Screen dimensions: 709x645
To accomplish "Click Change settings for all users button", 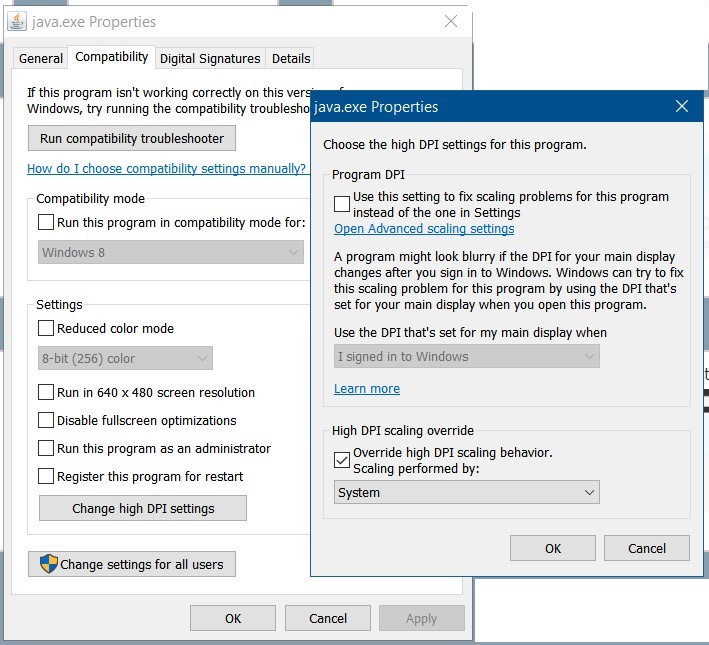I will click(132, 564).
